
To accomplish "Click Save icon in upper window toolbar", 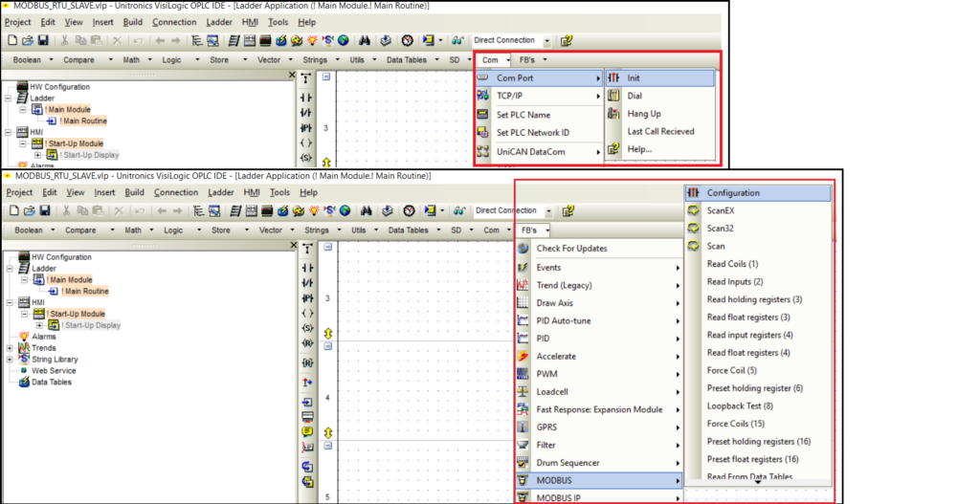I will 43,40.
